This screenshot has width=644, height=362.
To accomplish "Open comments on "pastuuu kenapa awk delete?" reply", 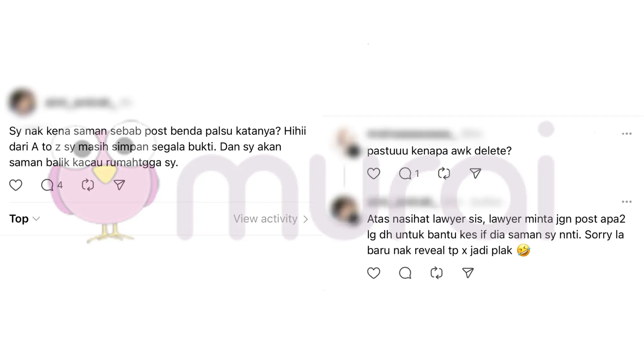I will coord(409,173).
